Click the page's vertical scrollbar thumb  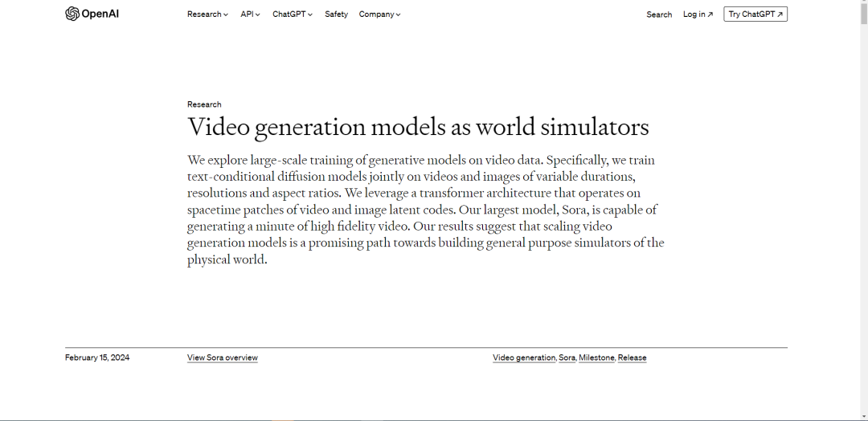863,14
